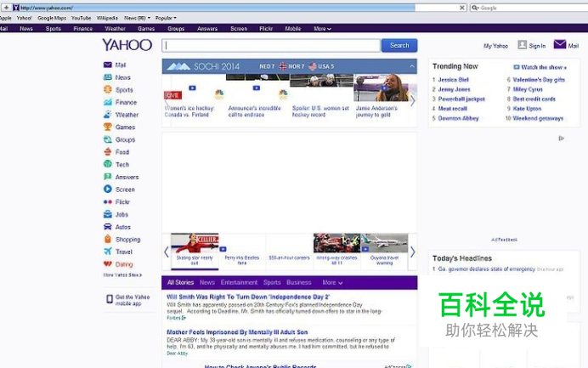Open the My Yahoo link
The image size is (588, 368).
pyautogui.click(x=495, y=46)
